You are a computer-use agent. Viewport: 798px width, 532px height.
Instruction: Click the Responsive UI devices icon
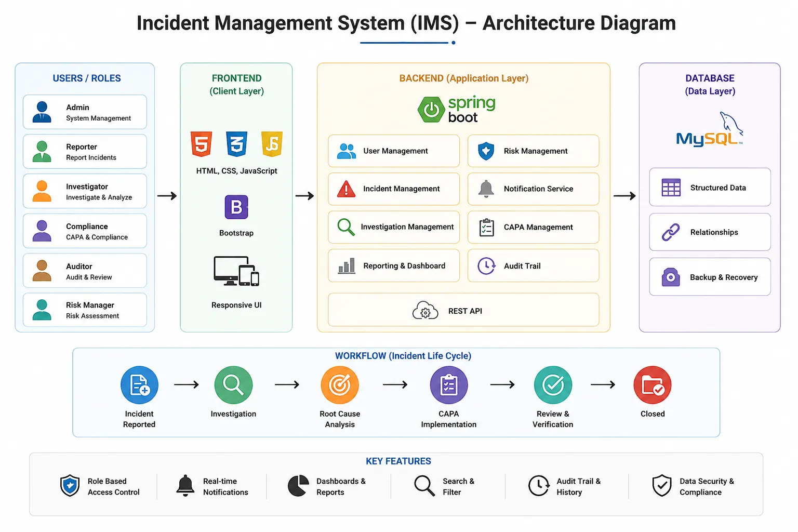tap(236, 271)
